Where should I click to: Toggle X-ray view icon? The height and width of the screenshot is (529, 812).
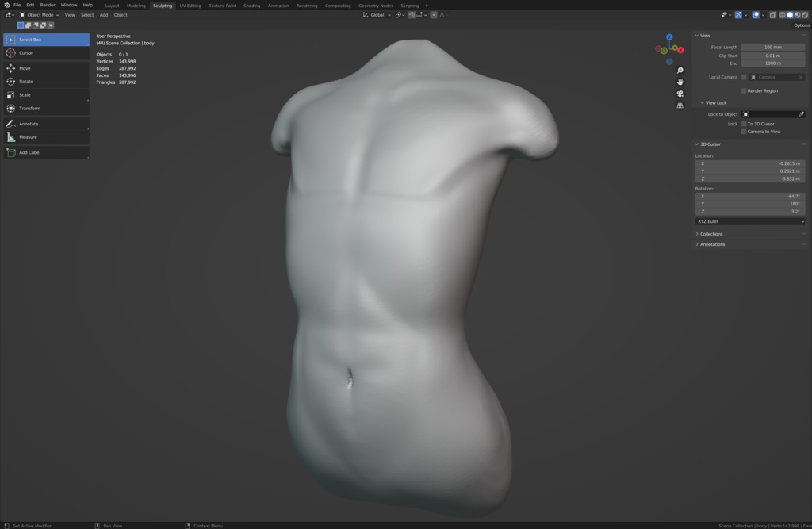(772, 15)
